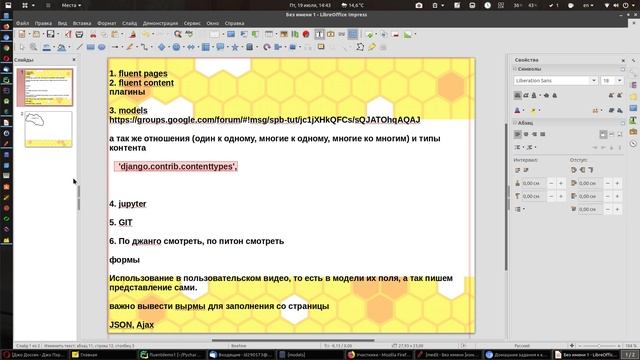Open Find and Replace magnifier icon

point(178,34)
